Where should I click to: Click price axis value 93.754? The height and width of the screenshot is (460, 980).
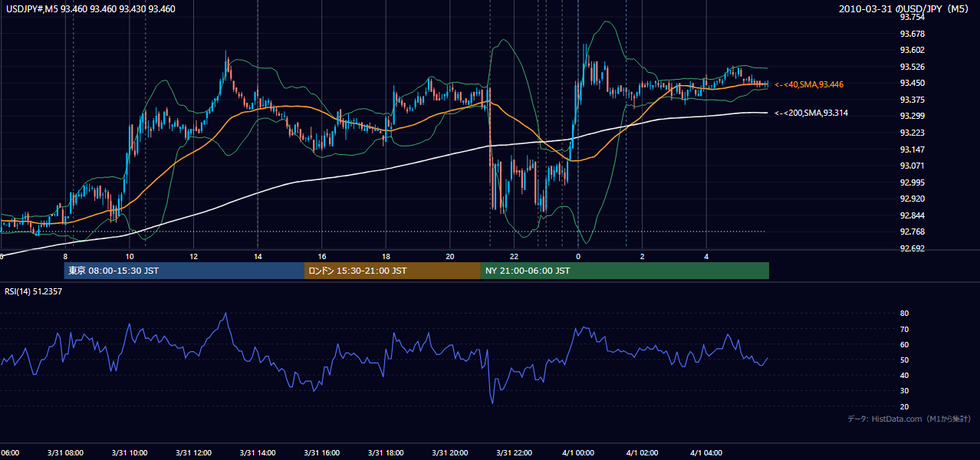click(x=911, y=18)
